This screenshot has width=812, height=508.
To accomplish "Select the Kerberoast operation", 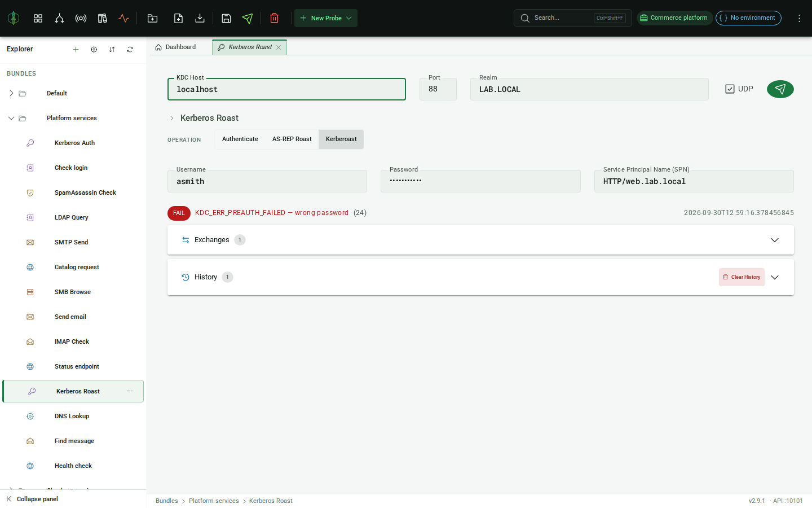I will pyautogui.click(x=341, y=139).
